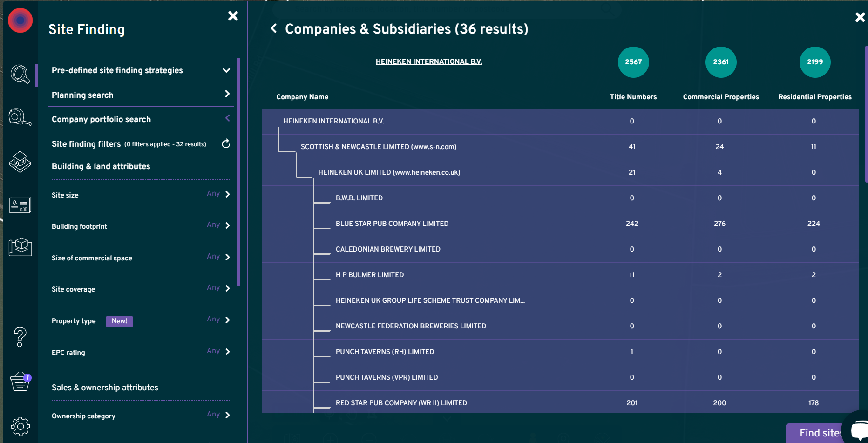
Task: Select the H P BULMER LIMITED row
Action: tap(560, 275)
